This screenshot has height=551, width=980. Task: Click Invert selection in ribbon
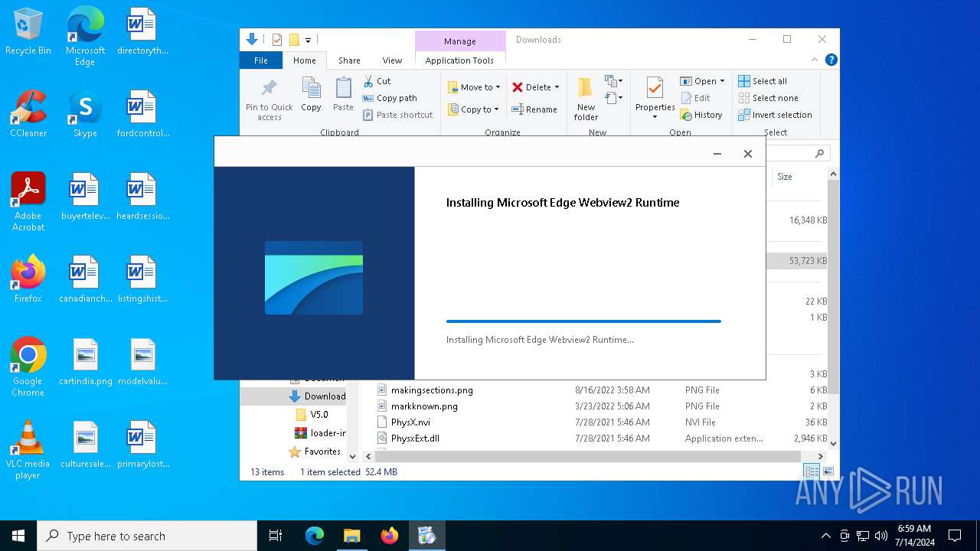(x=775, y=115)
